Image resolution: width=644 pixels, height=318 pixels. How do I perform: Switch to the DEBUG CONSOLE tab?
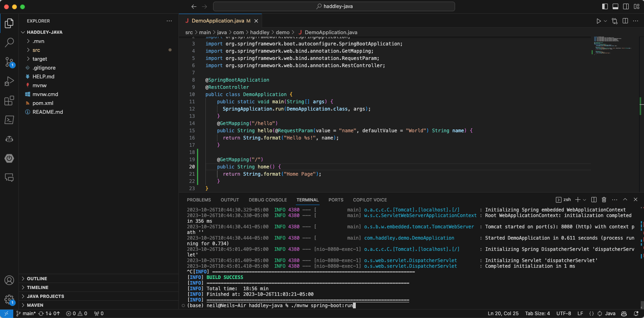268,200
